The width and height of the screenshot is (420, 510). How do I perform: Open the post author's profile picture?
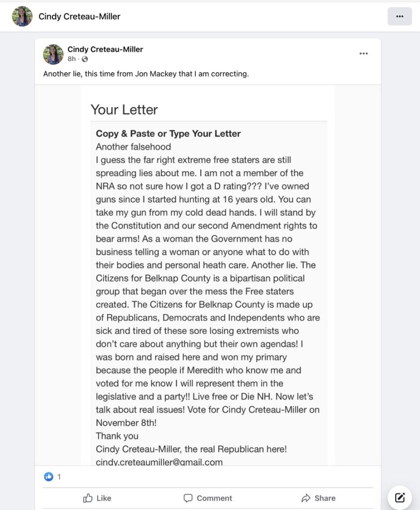(x=53, y=54)
